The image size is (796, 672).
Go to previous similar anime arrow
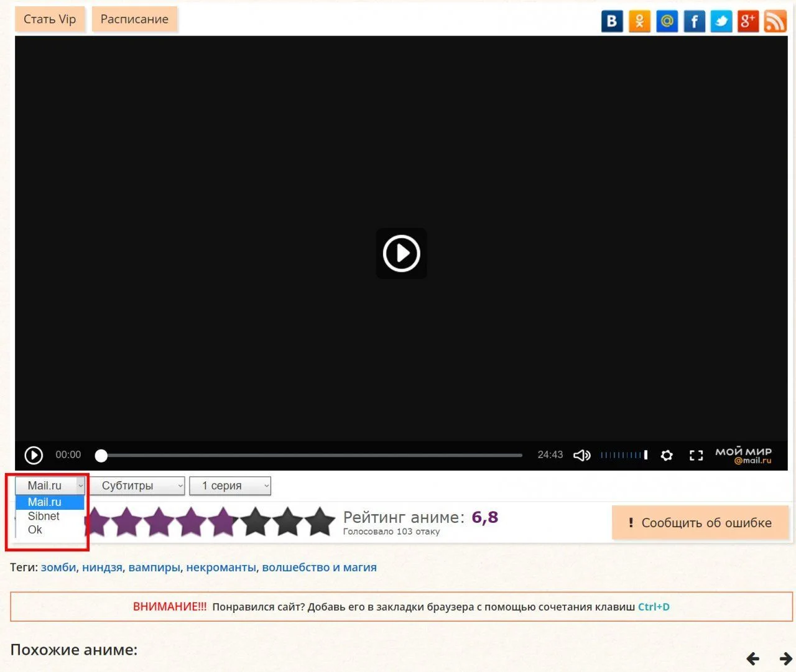[x=753, y=658]
